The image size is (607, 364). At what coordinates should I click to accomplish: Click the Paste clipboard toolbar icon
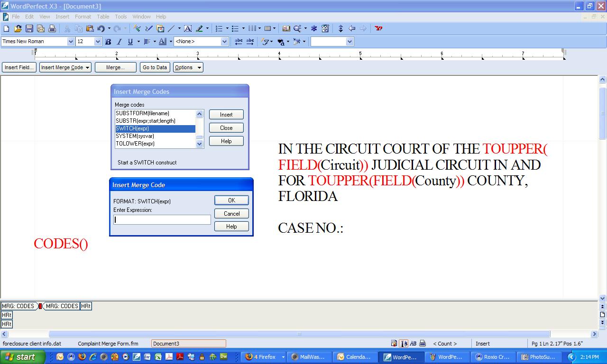click(90, 28)
